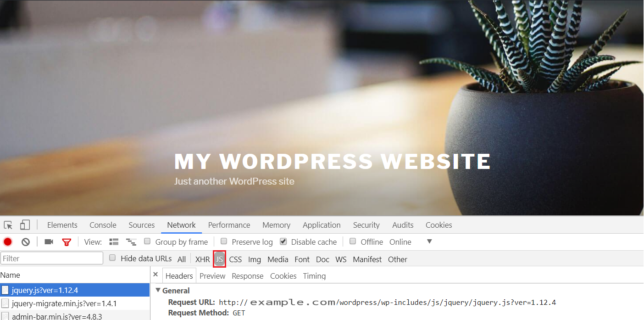Select request jquery-migrate.min.js?ver=1.4.1
The image size is (644, 320).
point(75,303)
